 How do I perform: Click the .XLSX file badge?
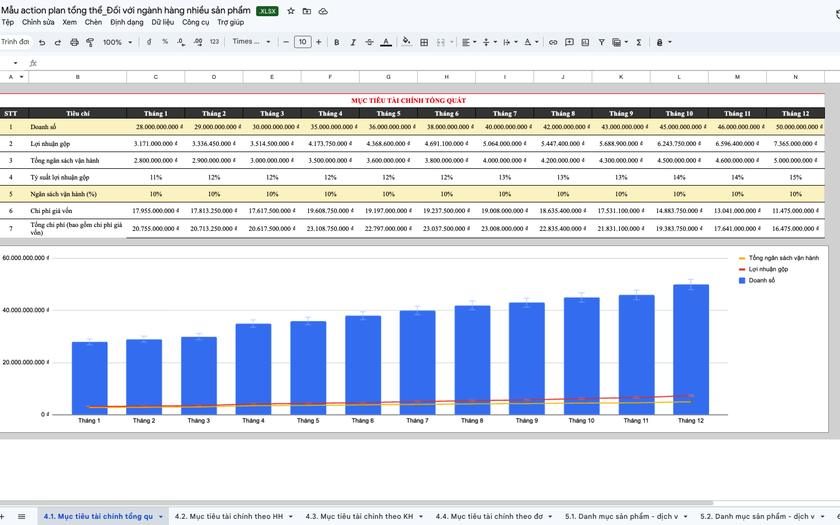click(267, 11)
